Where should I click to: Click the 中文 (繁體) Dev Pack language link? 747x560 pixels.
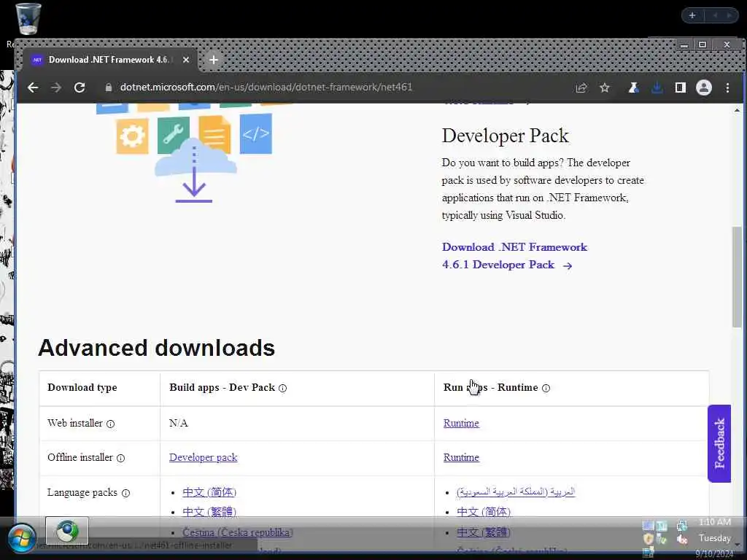(x=209, y=512)
